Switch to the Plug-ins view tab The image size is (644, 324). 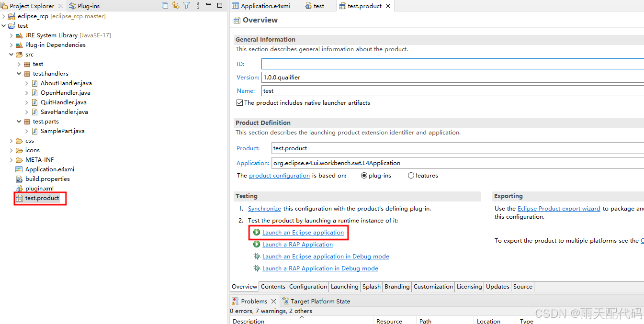click(84, 6)
